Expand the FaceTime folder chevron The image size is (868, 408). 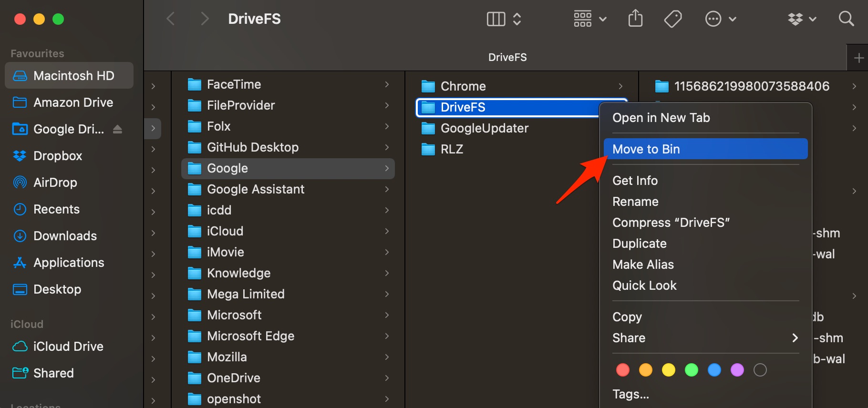point(387,84)
